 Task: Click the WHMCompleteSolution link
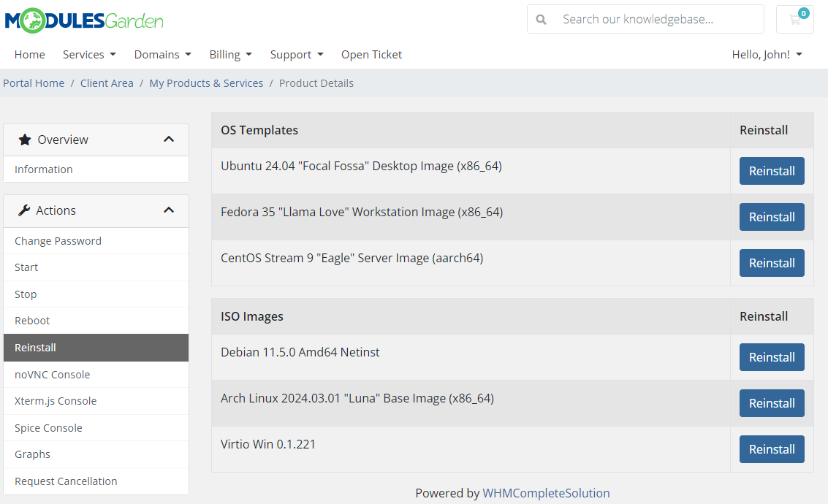tap(546, 492)
